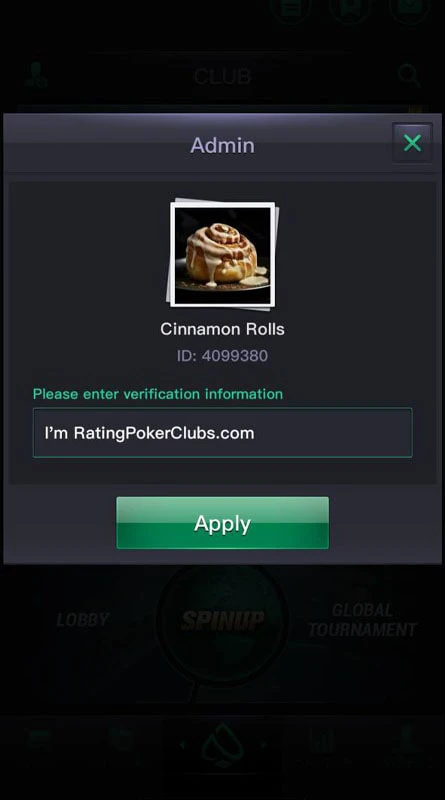Tap the dimmed add-member profile icon near CLUB
This screenshot has height=800, width=445.
(x=37, y=75)
